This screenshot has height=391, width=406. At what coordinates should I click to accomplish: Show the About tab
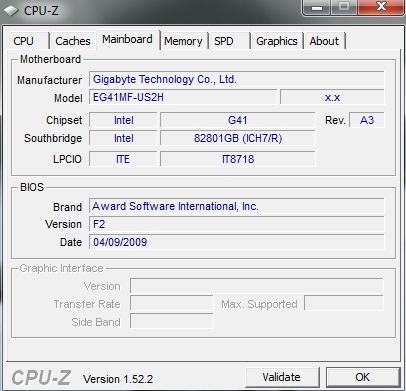click(324, 41)
